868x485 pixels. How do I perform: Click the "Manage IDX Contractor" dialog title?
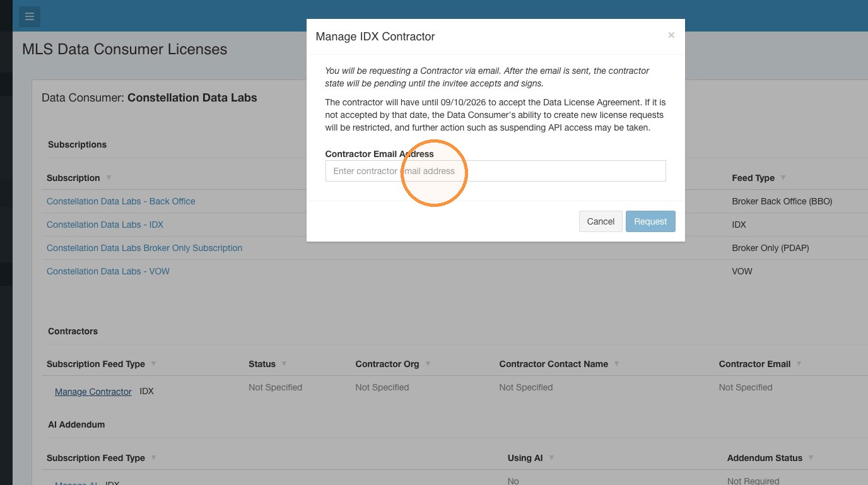[375, 37]
